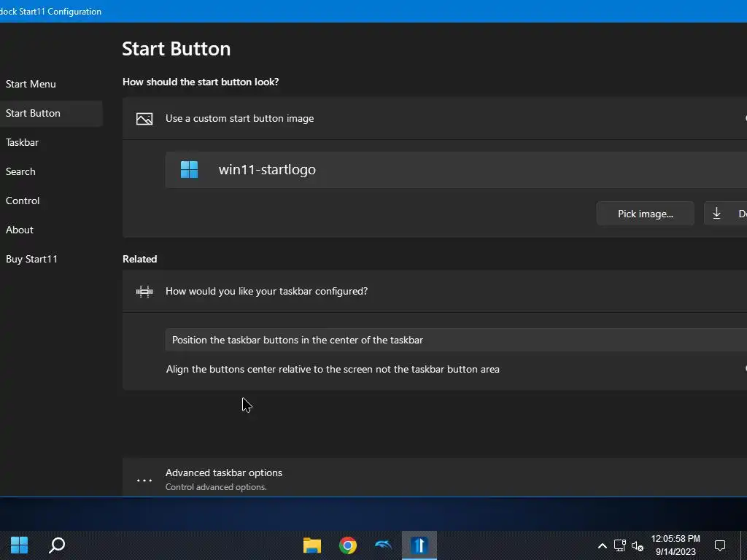Open File Explorer from the taskbar
The height and width of the screenshot is (560, 747).
tap(312, 545)
